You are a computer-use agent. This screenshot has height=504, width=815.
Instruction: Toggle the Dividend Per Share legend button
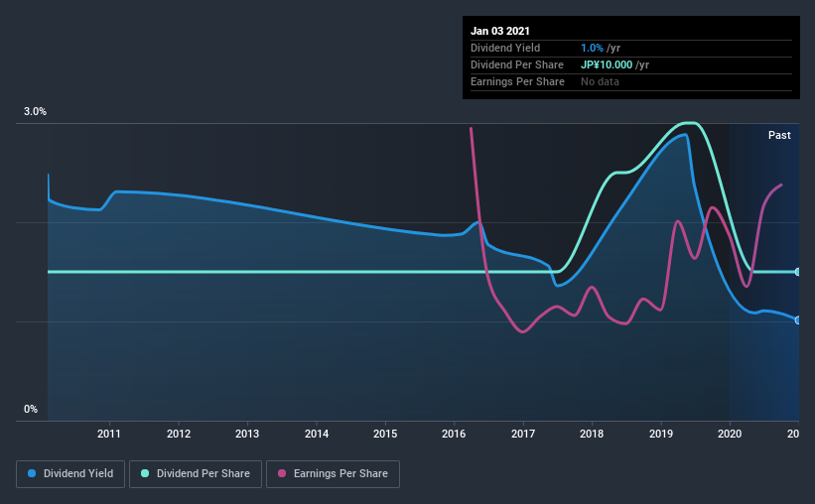coord(196,474)
